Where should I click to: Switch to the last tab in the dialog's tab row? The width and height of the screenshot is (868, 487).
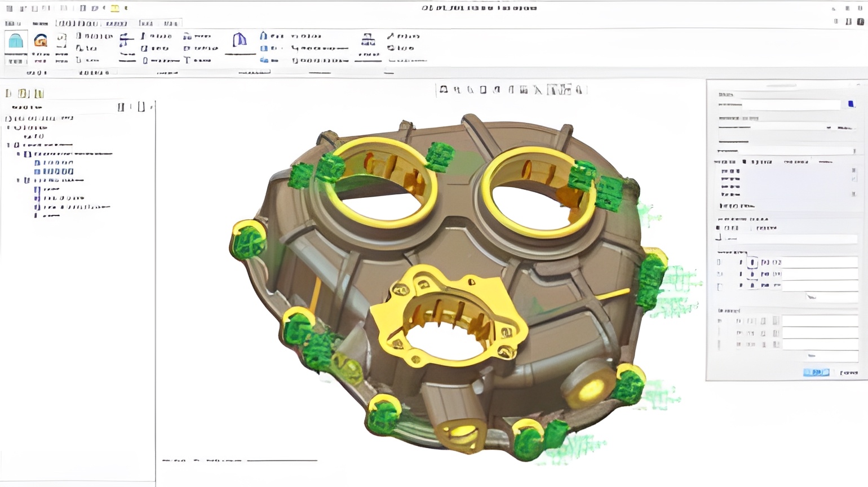tap(825, 162)
